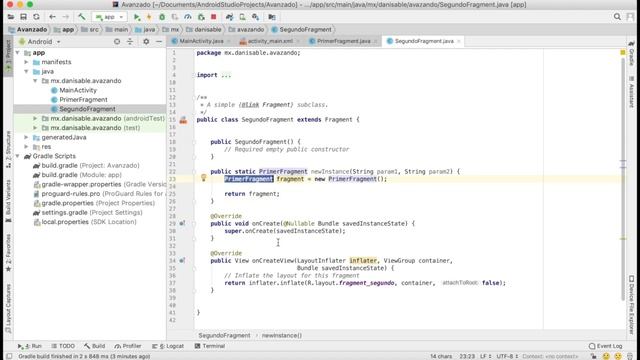The image size is (640, 360).
Task: Click the scroll-from-source target icon in Project panel
Action: coord(117,42)
